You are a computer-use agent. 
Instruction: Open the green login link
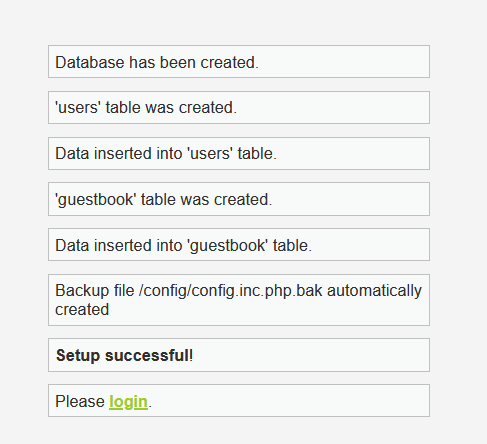(128, 401)
